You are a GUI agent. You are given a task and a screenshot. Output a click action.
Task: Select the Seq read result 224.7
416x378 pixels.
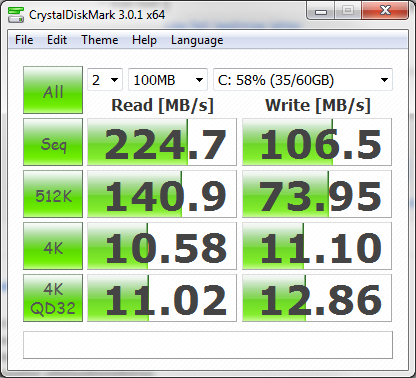pos(162,142)
